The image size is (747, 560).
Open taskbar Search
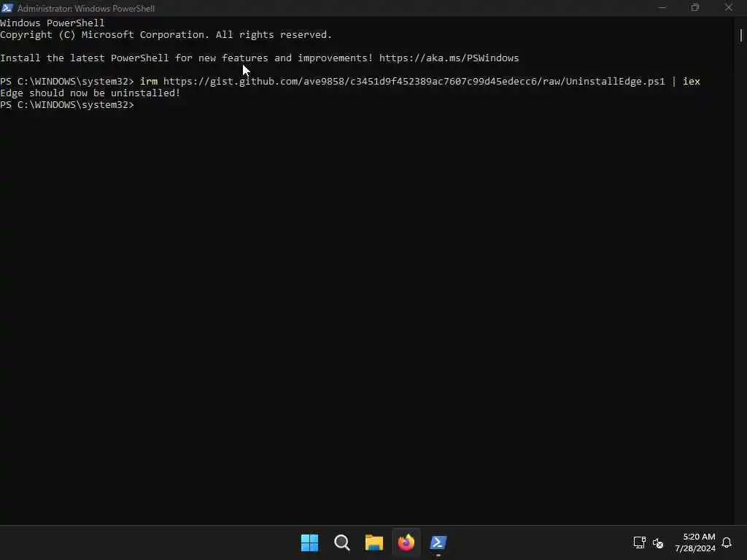click(x=342, y=542)
